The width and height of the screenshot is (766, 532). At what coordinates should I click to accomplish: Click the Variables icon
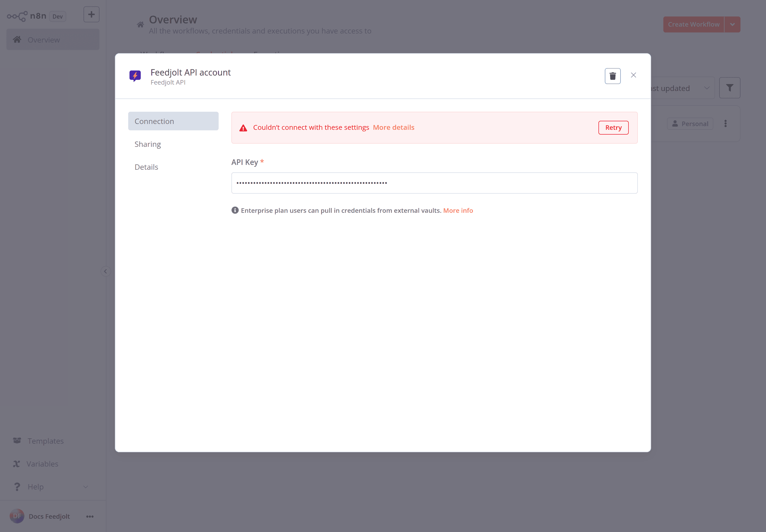pos(16,464)
